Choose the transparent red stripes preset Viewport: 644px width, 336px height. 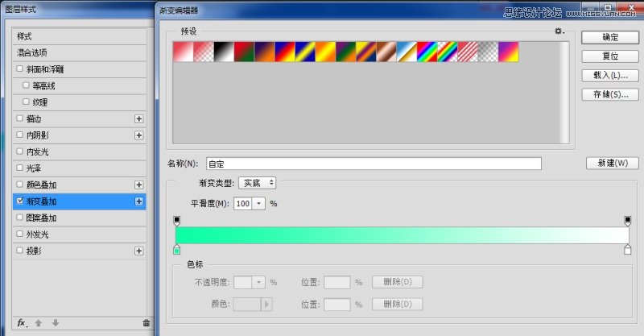point(468,52)
